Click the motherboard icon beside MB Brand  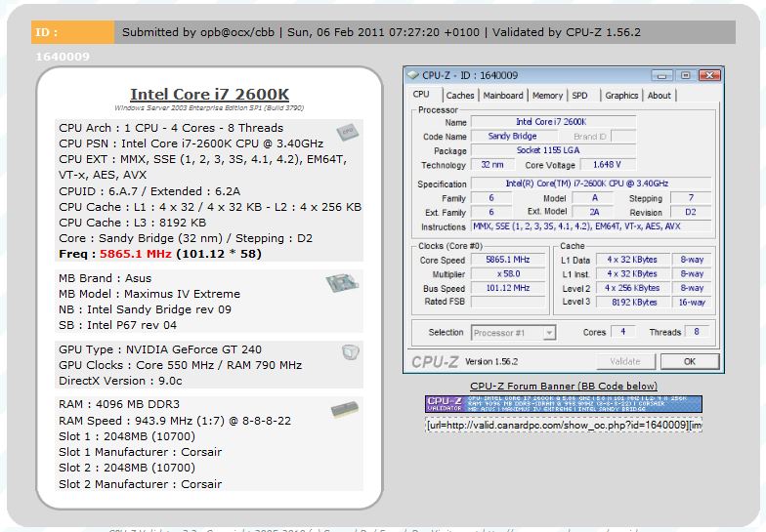[x=342, y=283]
